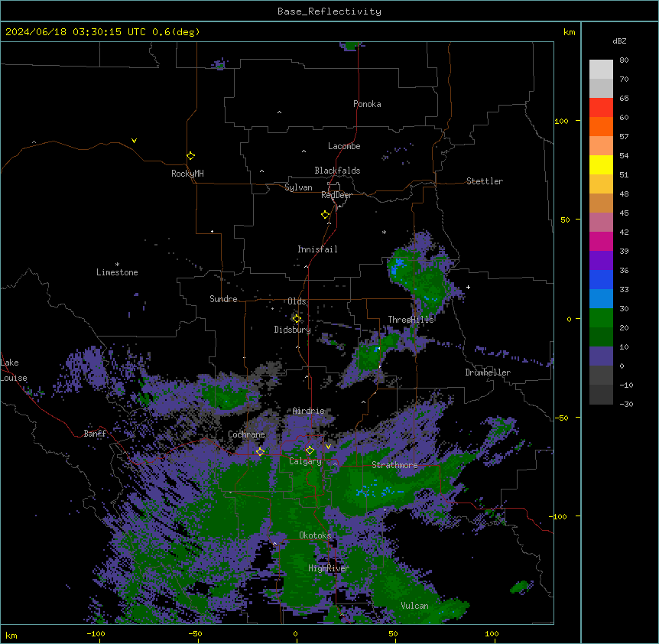Select the light blue 30-33 dBZ swatch
This screenshot has width=659, height=644.
pos(601,298)
